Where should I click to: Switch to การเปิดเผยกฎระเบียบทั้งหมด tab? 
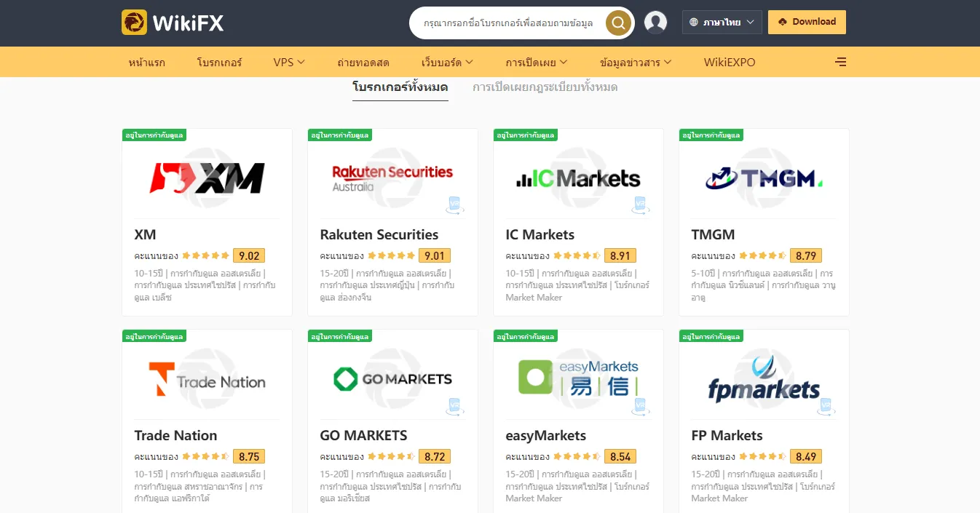click(545, 87)
